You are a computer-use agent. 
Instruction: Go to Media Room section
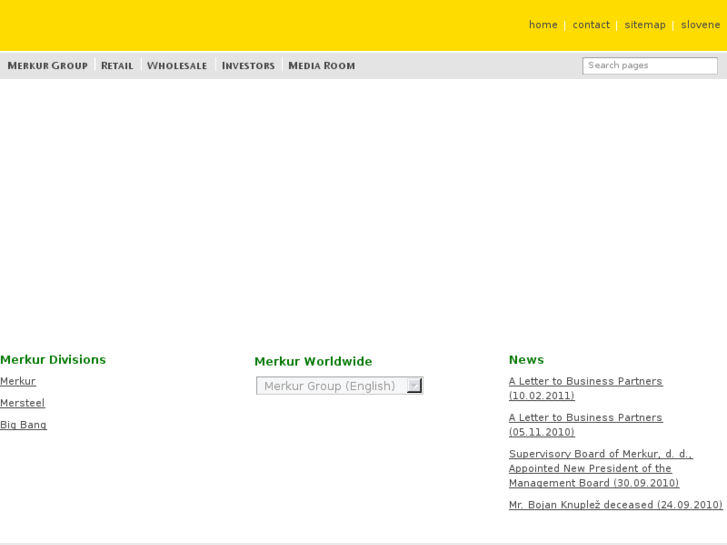[x=322, y=65]
